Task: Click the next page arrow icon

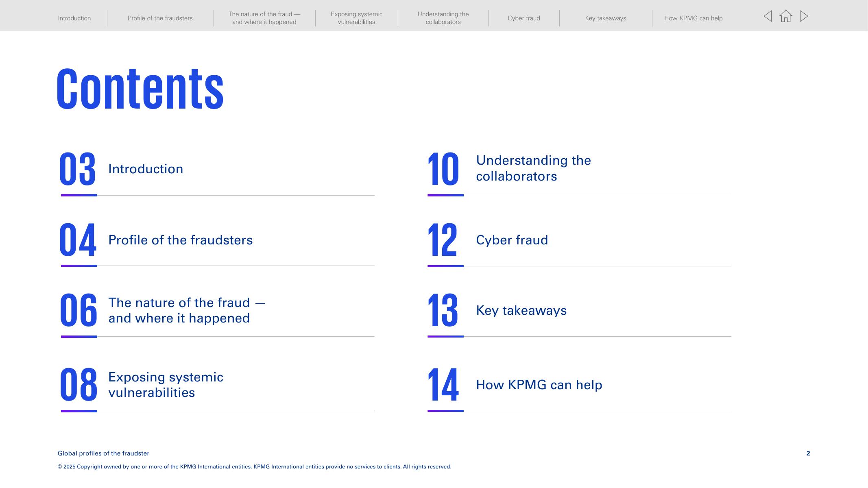Action: click(804, 16)
